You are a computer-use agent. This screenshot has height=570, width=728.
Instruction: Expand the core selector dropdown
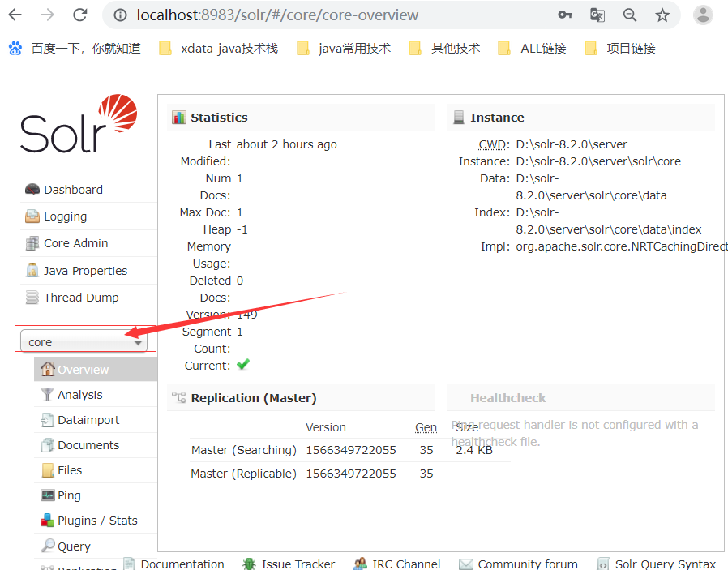pos(84,341)
